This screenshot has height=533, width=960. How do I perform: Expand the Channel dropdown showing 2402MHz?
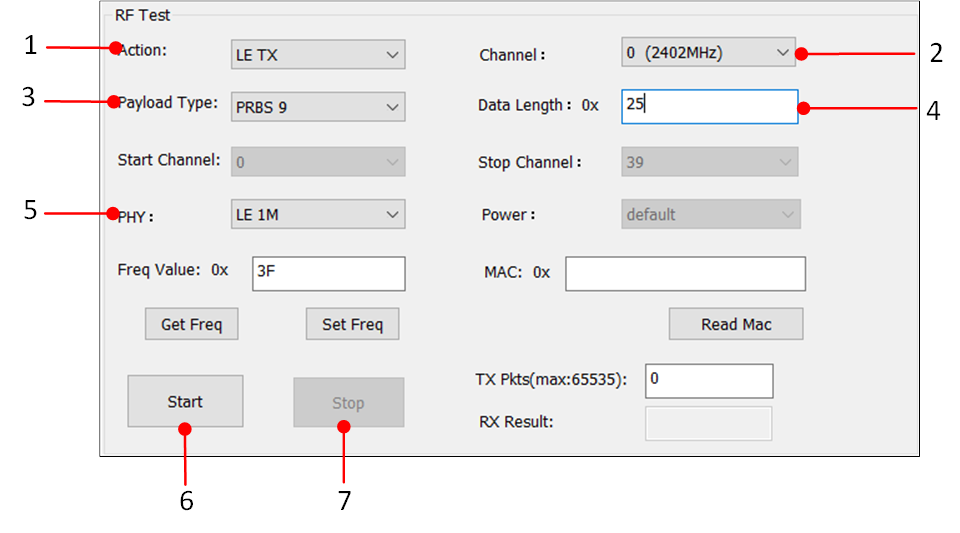707,52
